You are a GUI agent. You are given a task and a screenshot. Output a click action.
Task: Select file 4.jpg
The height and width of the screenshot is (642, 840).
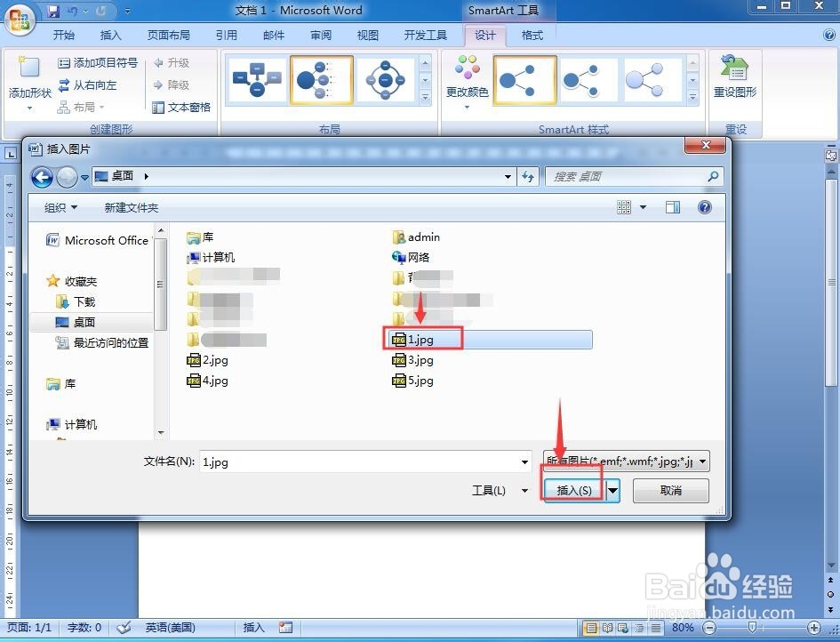pyautogui.click(x=207, y=381)
